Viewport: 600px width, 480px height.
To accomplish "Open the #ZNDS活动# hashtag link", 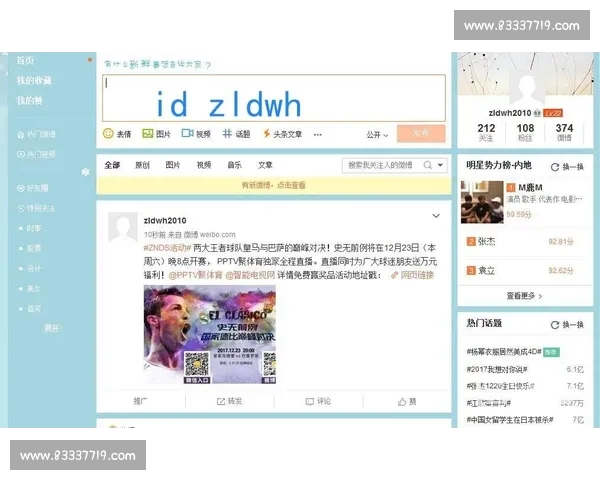I will (x=167, y=248).
